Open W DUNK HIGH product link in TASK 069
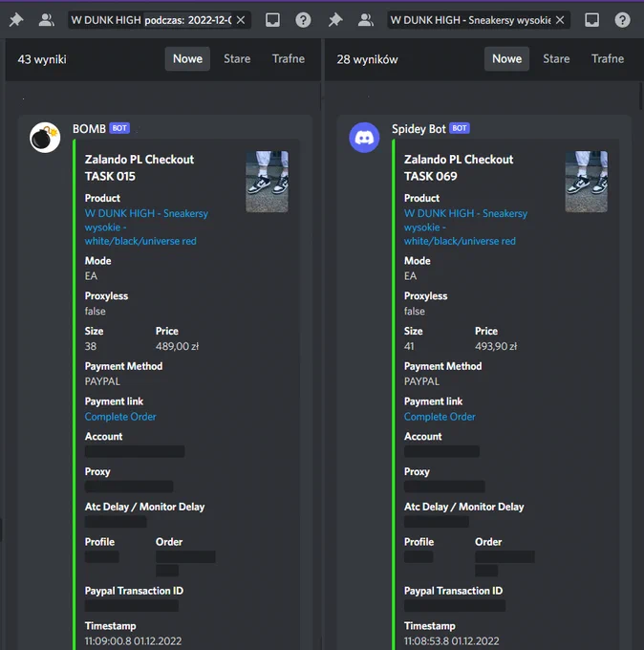The width and height of the screenshot is (644, 650). 466,227
